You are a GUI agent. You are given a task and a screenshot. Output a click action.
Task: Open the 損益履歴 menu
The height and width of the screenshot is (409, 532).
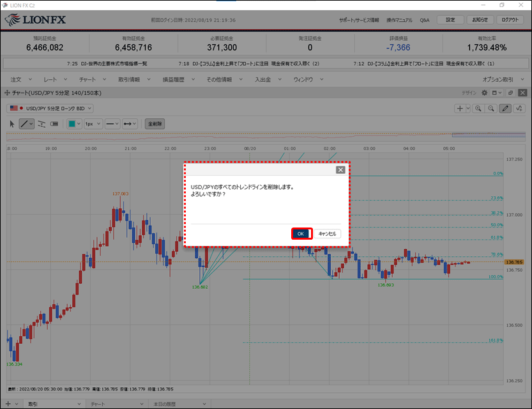pos(179,79)
